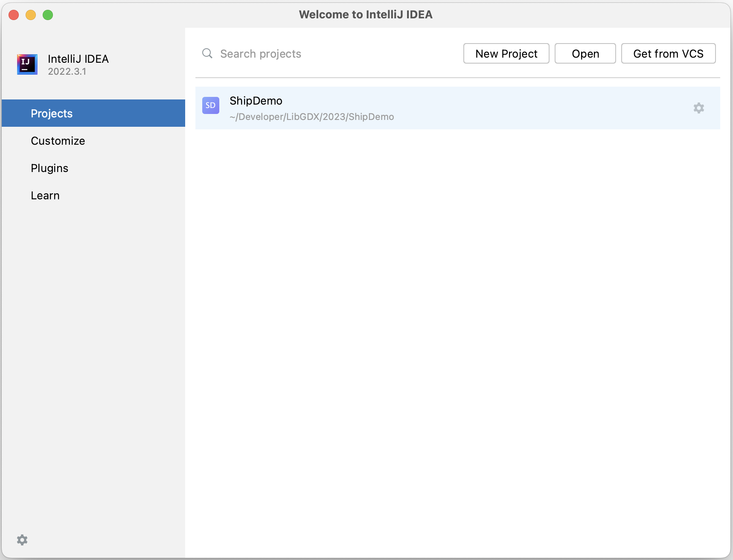
Task: Click the New Project button
Action: [x=506, y=54]
